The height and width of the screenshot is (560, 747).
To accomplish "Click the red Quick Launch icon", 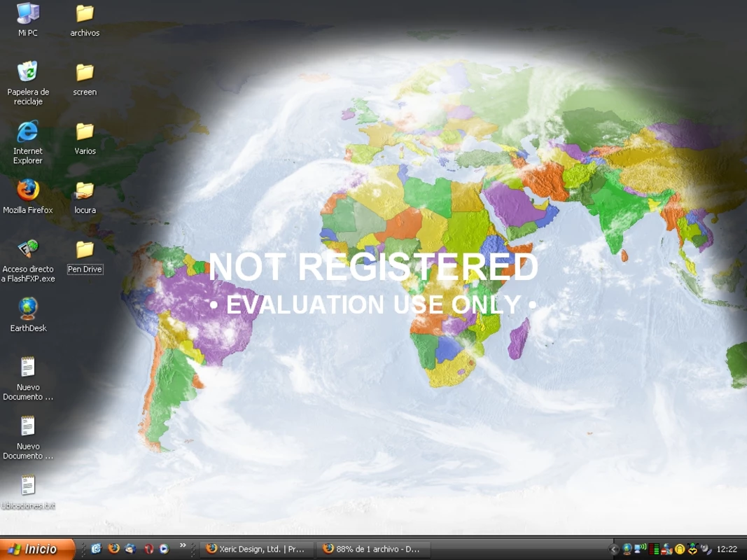I will [148, 549].
